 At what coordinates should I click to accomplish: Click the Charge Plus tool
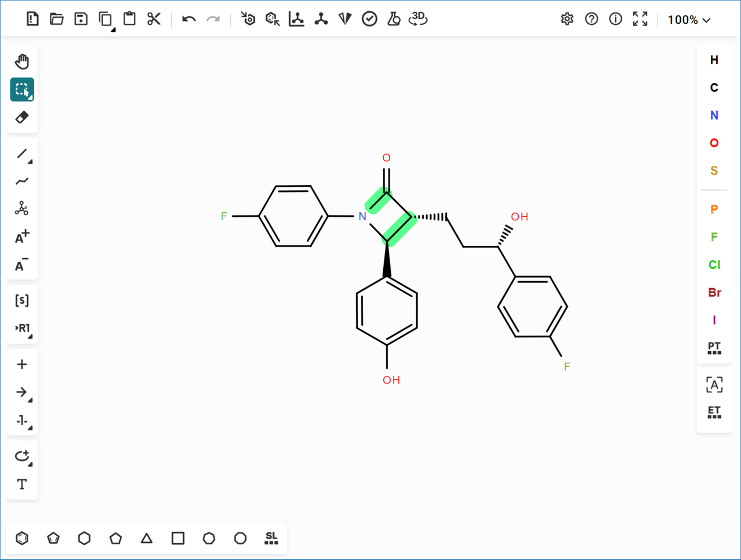pyautogui.click(x=22, y=237)
